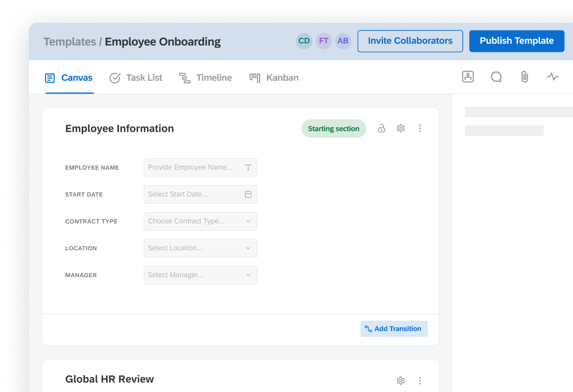
Task: Open the contacts panel icon
Action: pyautogui.click(x=468, y=77)
